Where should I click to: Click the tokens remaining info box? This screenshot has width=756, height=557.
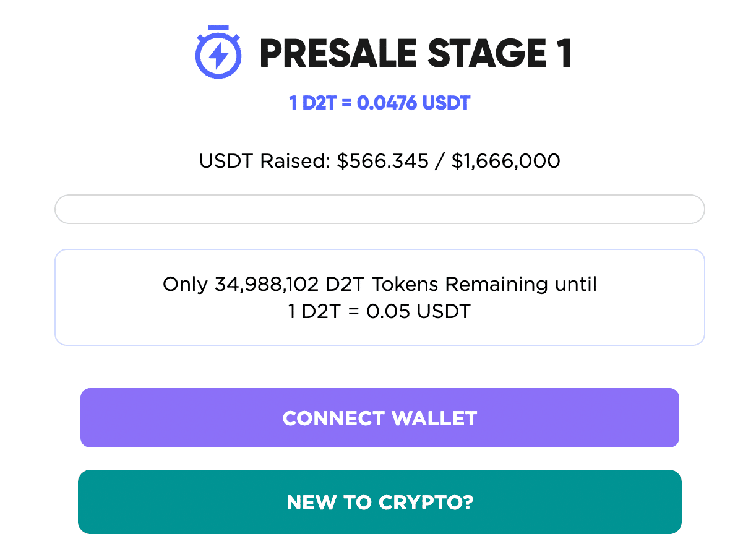380,298
